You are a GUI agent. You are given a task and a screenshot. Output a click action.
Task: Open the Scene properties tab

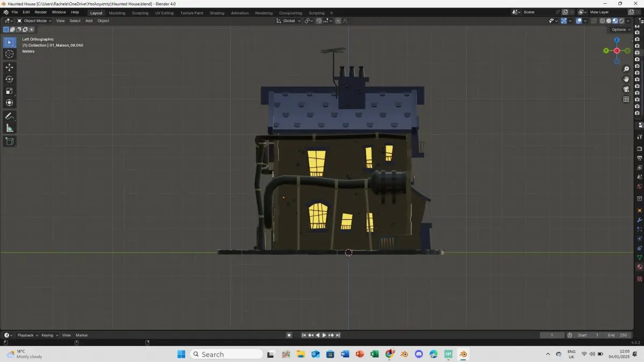click(x=639, y=177)
